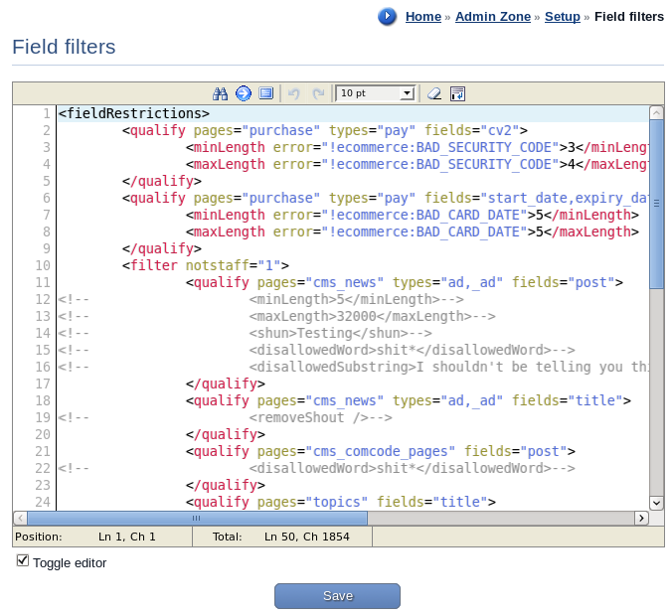
Task: Click the vertical scrollbar down arrow
Action: [x=656, y=503]
